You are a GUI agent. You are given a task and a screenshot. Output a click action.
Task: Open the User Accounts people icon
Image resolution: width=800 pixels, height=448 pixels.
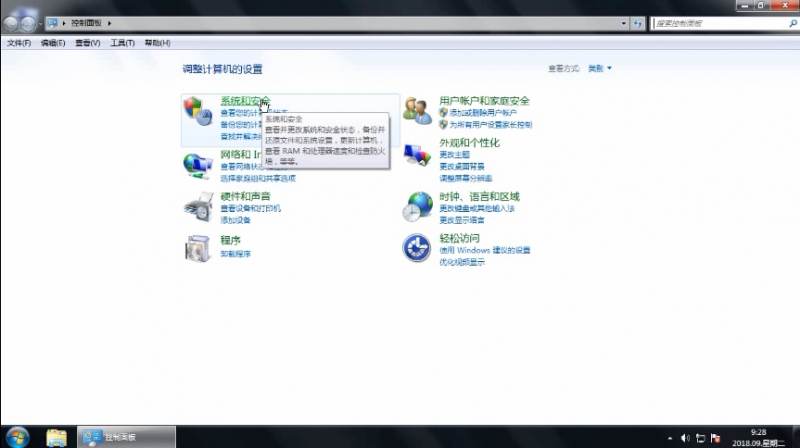pyautogui.click(x=417, y=111)
